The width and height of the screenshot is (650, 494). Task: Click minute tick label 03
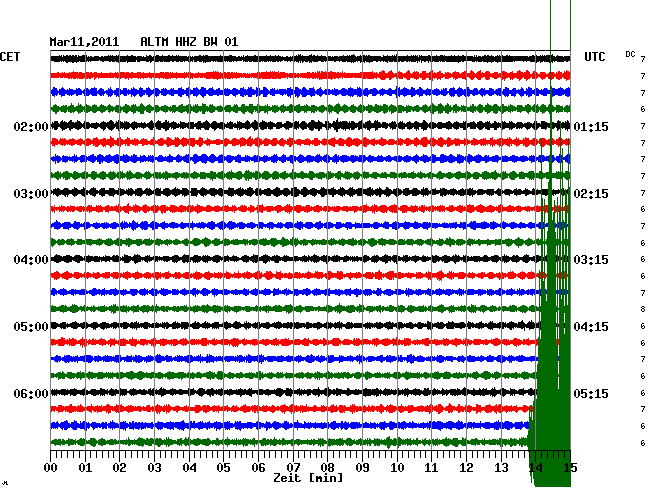click(x=154, y=468)
